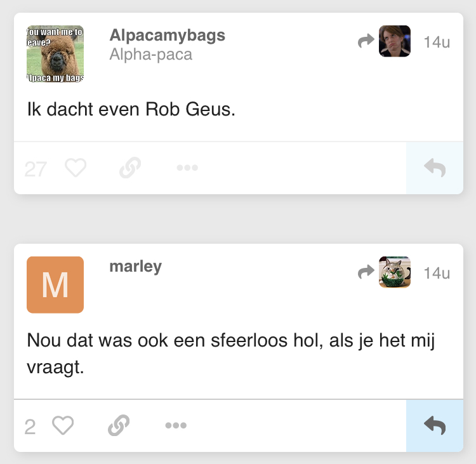Screen dimensions: 476x464
Task: Copy link to the Alpacamybags comment
Action: [x=130, y=168]
